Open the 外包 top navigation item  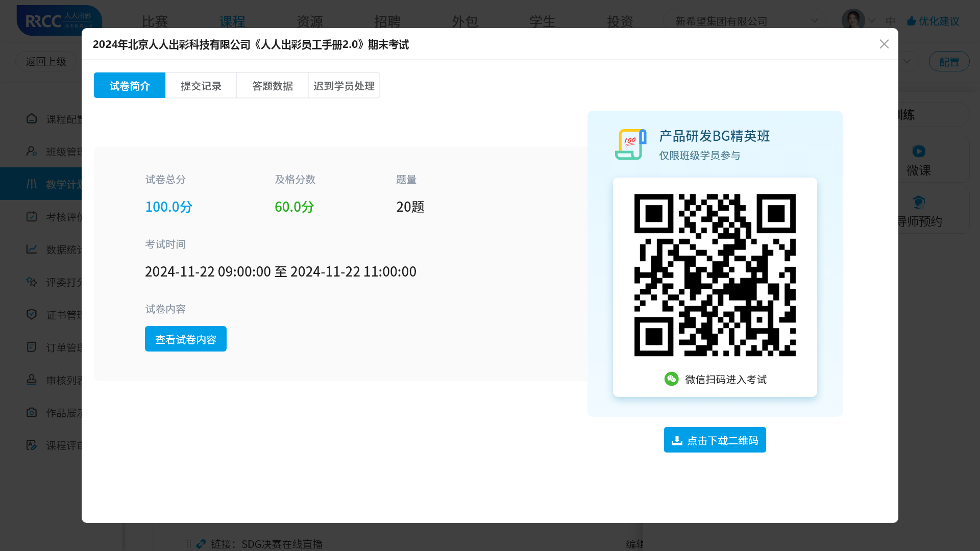(465, 21)
